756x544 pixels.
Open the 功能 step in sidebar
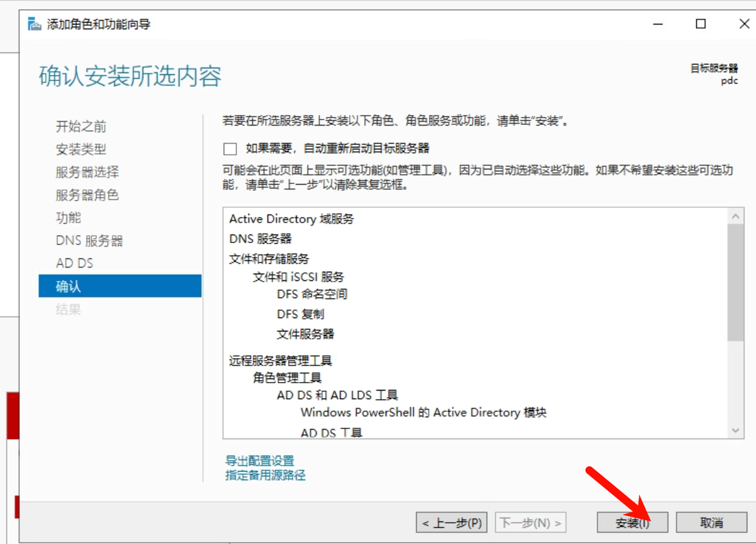(68, 218)
